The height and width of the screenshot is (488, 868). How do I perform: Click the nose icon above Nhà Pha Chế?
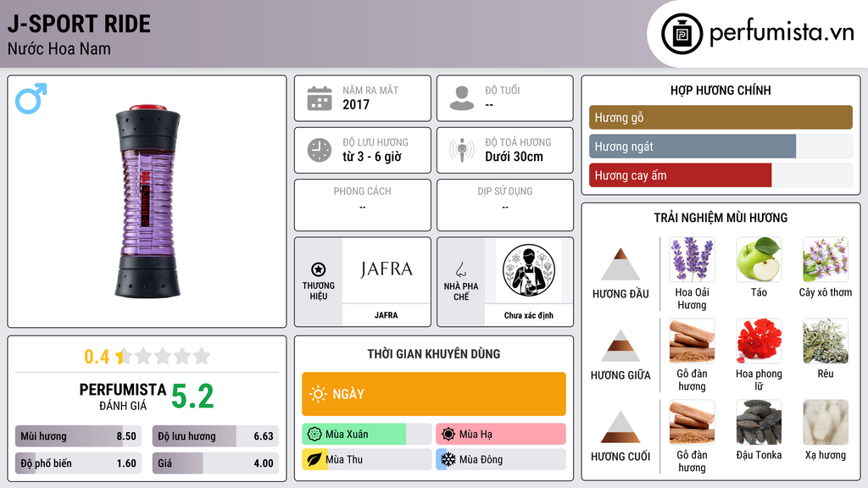click(460, 269)
